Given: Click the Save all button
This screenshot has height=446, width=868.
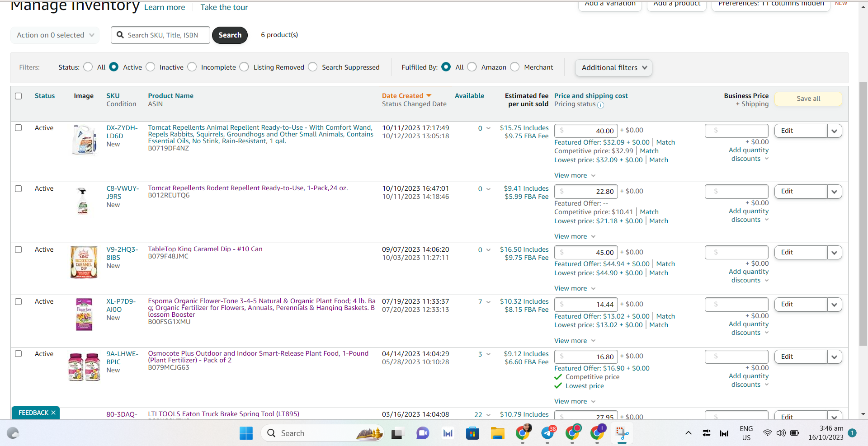Looking at the screenshot, I should point(808,99).
